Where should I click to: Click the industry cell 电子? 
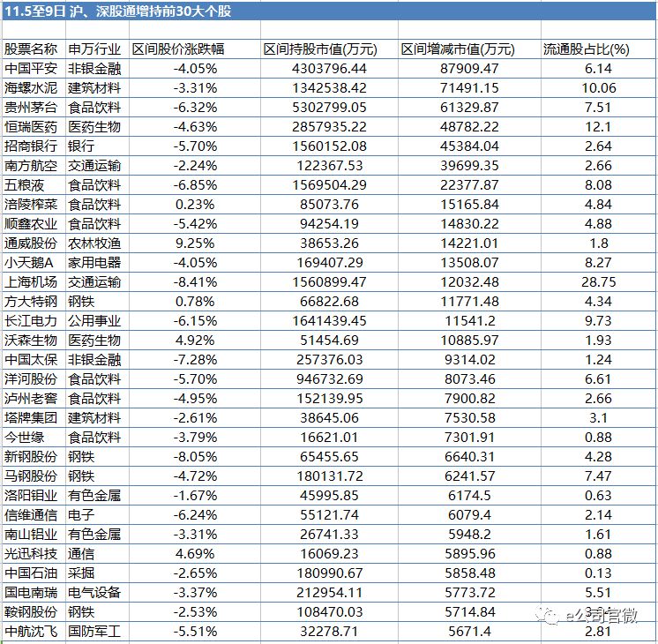tap(81, 514)
